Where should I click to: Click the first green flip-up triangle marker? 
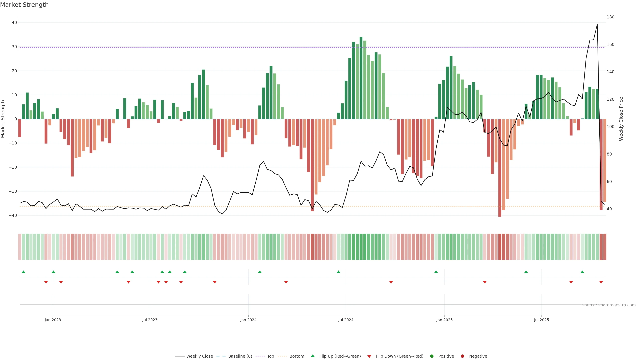[23, 272]
